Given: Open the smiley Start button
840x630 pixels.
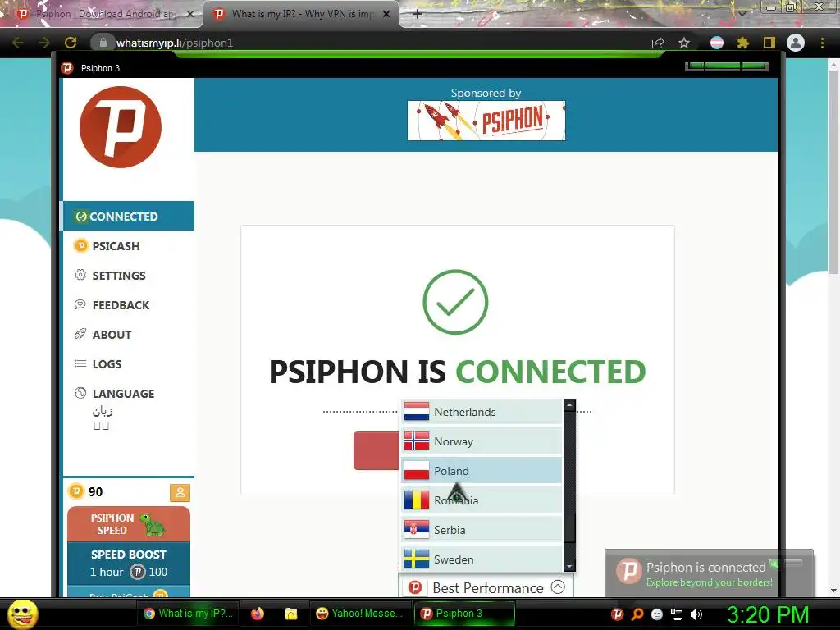Looking at the screenshot, I should (x=22, y=614).
